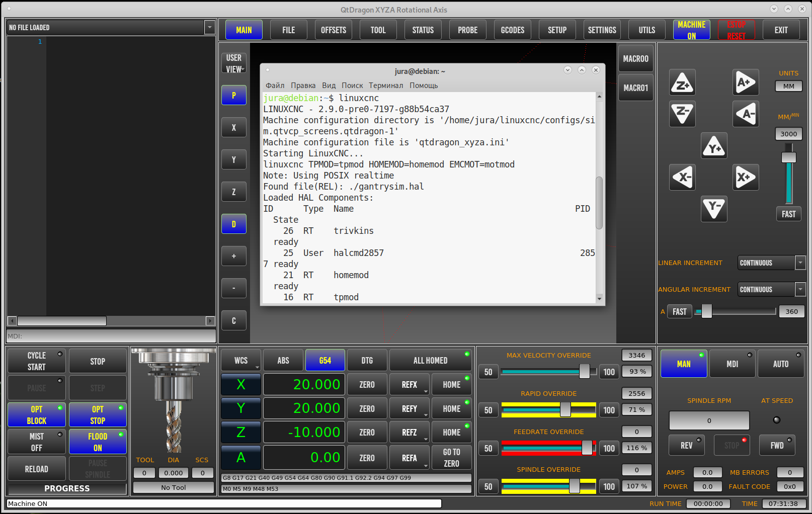Open the USER VIEW dropdown
The height and width of the screenshot is (514, 812).
[234, 63]
